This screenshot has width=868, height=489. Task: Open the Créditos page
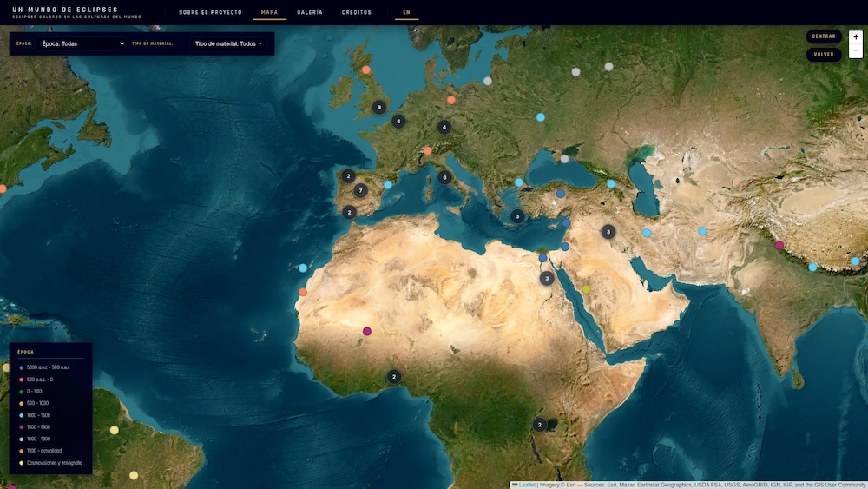pyautogui.click(x=357, y=12)
